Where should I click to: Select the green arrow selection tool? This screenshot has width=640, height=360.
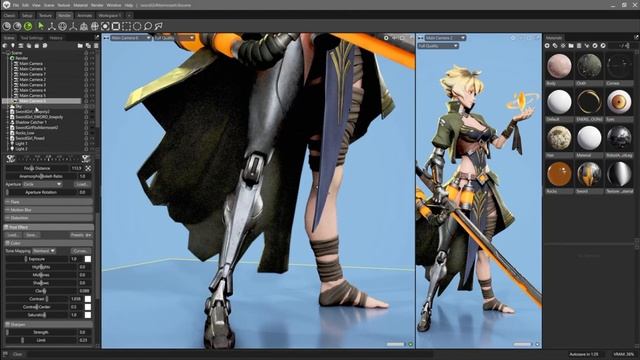point(40,26)
